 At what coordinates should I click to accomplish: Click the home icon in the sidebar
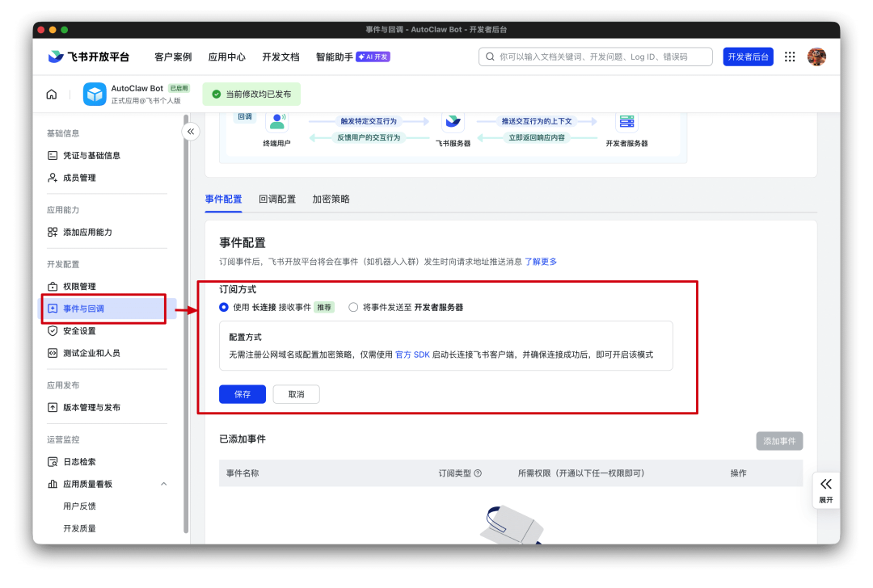[51, 94]
